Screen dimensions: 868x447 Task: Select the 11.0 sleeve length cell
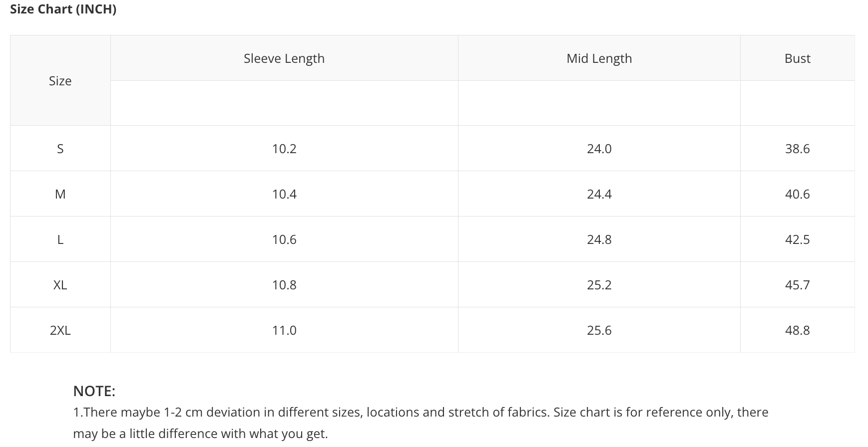coord(284,330)
